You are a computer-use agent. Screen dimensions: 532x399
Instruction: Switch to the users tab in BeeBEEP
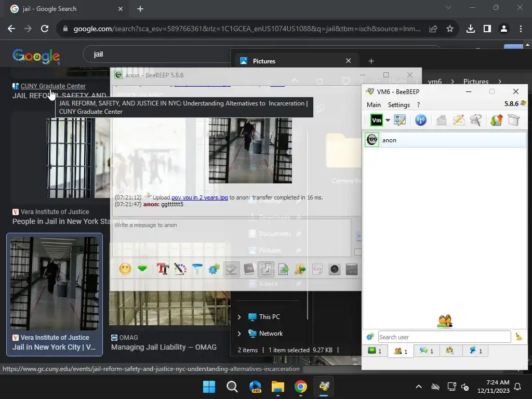(401, 351)
